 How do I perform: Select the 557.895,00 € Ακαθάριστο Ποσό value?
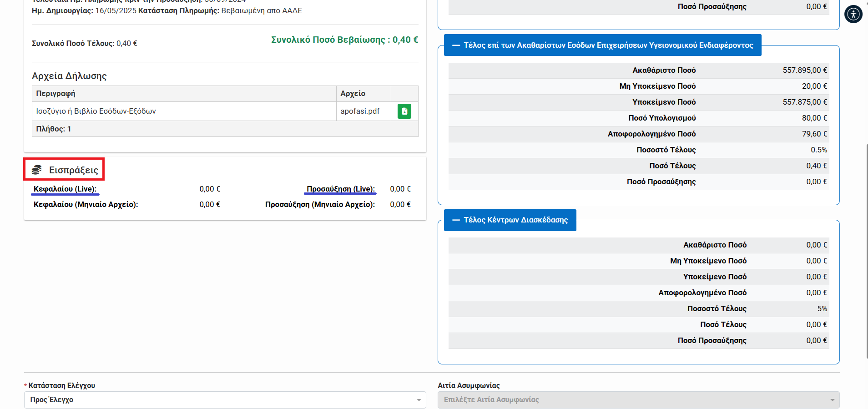click(805, 70)
